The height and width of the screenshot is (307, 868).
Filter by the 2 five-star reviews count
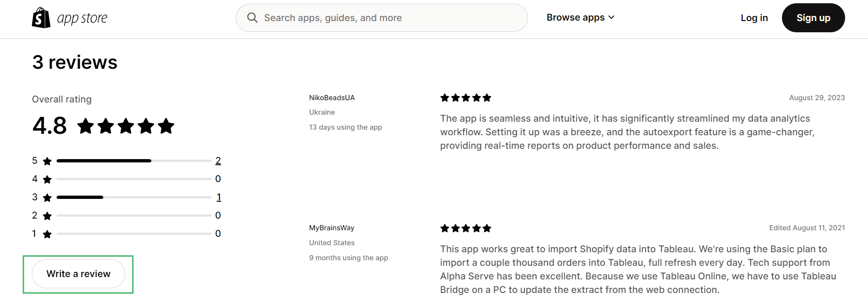tap(218, 161)
